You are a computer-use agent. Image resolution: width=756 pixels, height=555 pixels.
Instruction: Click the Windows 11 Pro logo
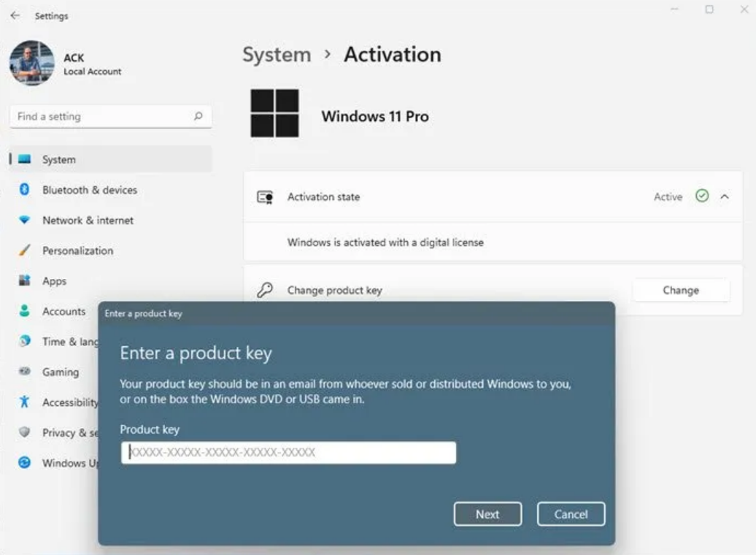tap(275, 114)
